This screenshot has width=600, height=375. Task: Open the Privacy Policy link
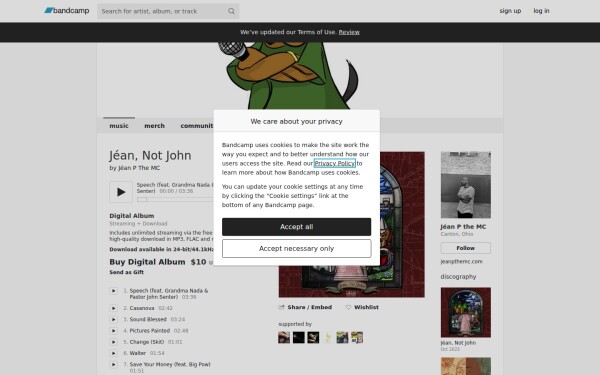click(x=334, y=163)
